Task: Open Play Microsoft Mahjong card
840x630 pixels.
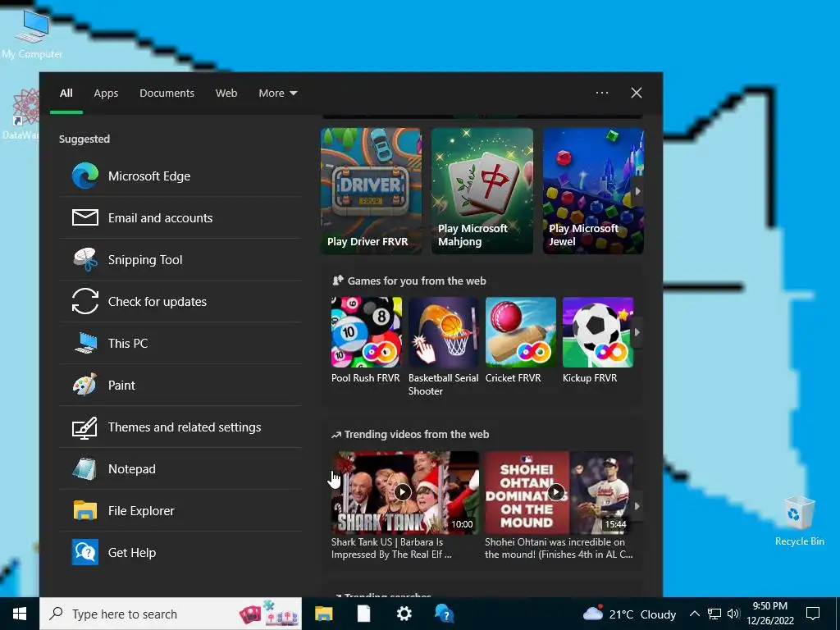Action: click(482, 190)
